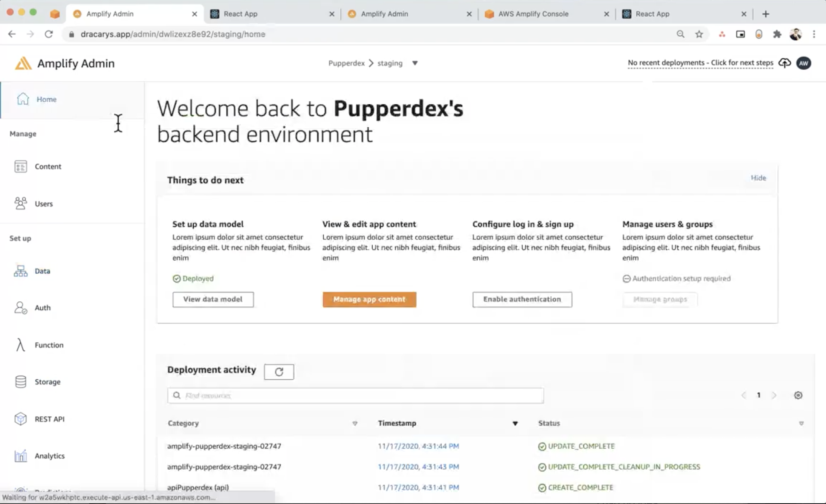
Task: Open the Content sidebar icon
Action: click(20, 166)
